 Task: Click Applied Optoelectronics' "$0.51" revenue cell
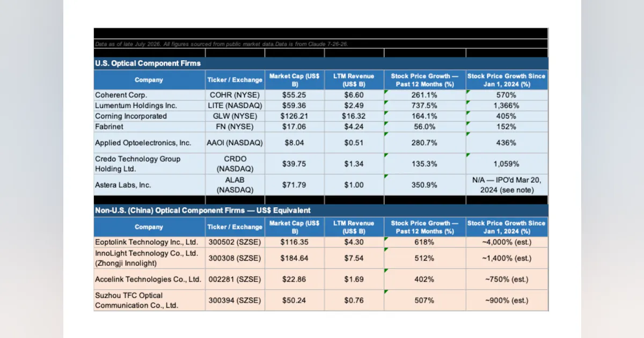(354, 143)
